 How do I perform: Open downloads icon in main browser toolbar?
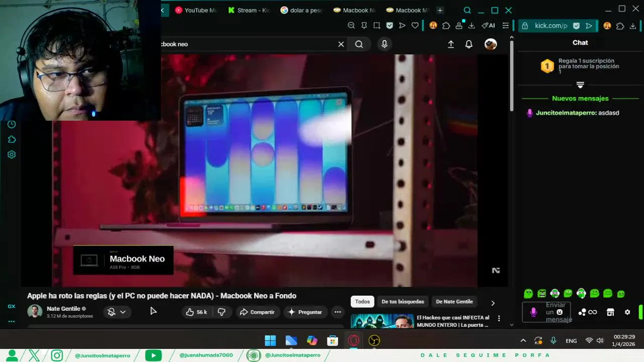pyautogui.click(x=471, y=26)
